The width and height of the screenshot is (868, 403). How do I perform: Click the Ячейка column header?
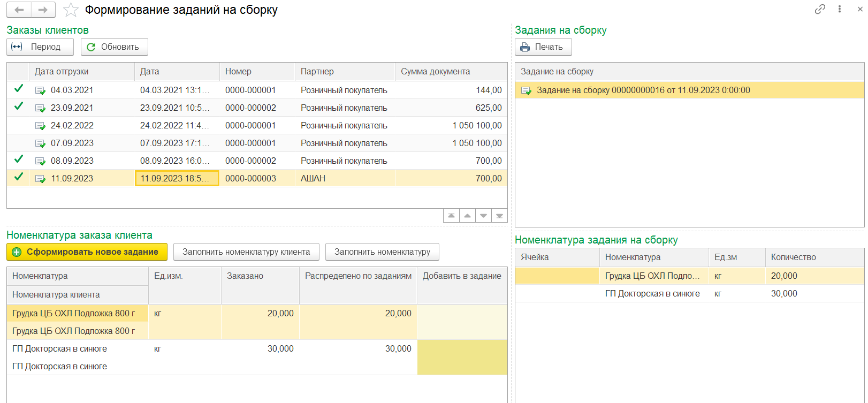point(557,257)
